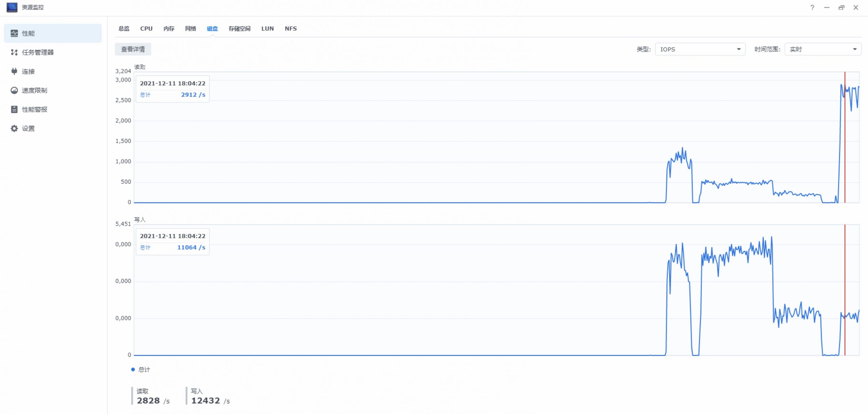Open the 设置 gear icon
The height and width of the screenshot is (414, 868).
click(x=14, y=128)
